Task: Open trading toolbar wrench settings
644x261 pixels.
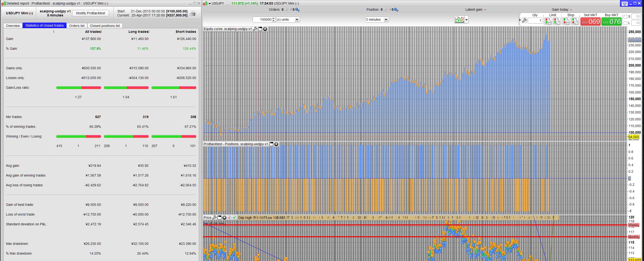Action: click(524, 20)
